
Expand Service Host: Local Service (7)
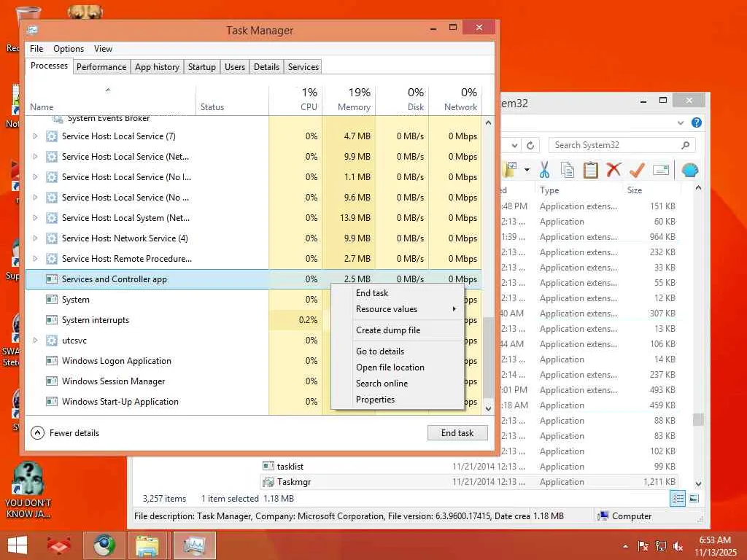(35, 136)
